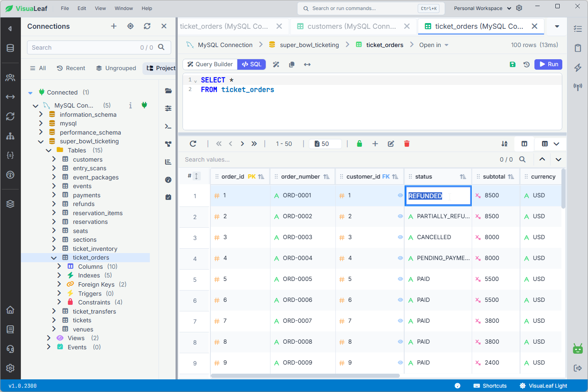Open the Personal Workspace dropdown
The image size is (588, 392).
coord(483,8)
